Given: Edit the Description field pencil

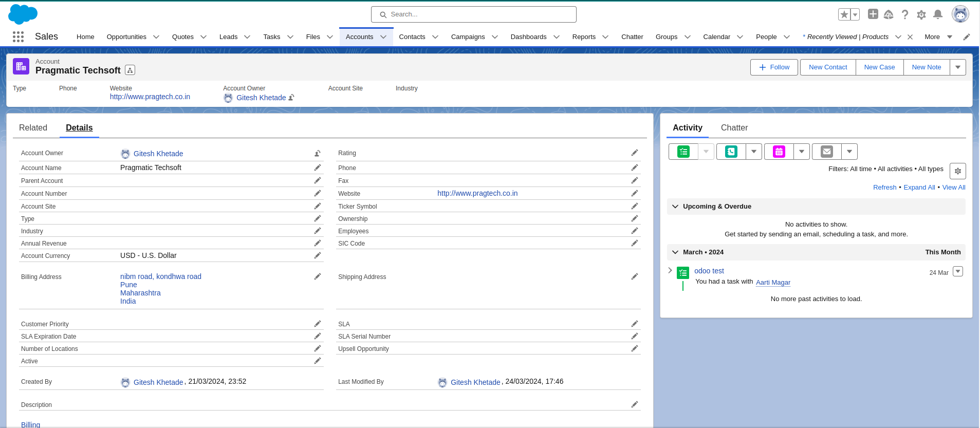Looking at the screenshot, I should (x=635, y=404).
